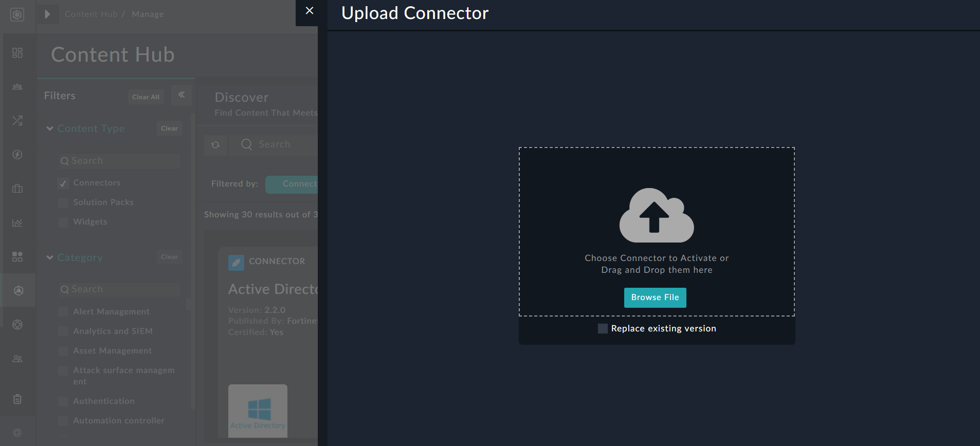Click the Recycle Bin sidebar icon
The height and width of the screenshot is (446, 980).
point(17,399)
